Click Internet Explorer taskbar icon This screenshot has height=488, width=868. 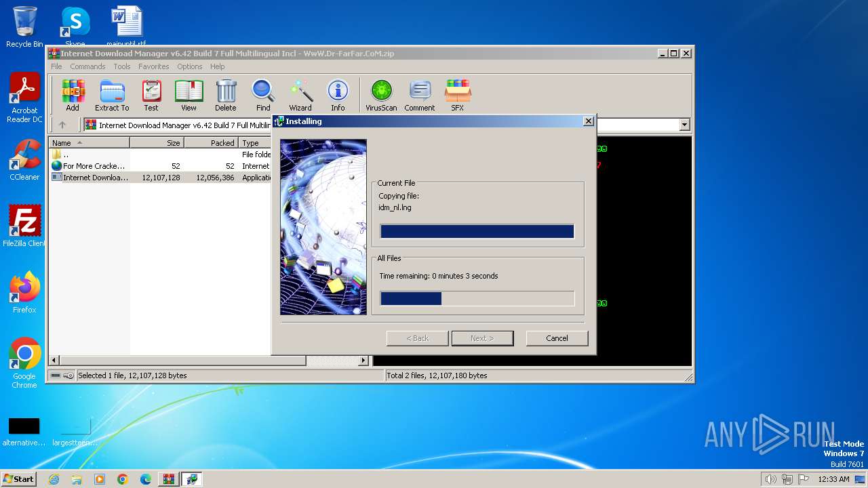pos(54,479)
